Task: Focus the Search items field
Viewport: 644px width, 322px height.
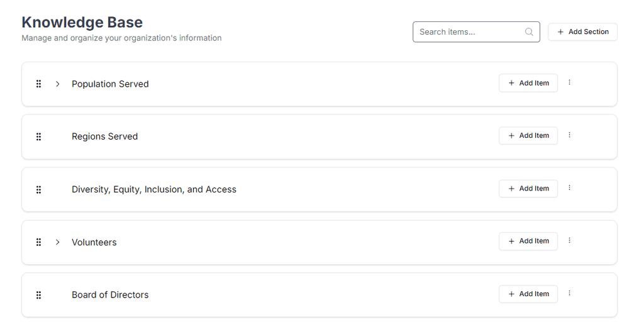Action: (469, 32)
